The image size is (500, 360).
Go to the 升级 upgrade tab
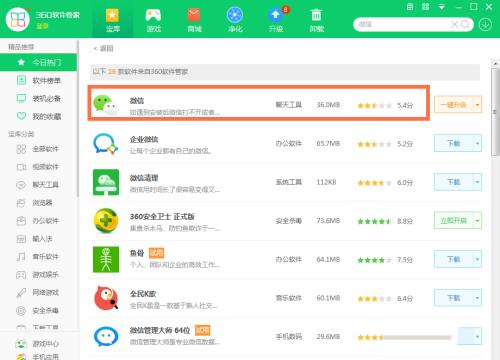tap(276, 20)
